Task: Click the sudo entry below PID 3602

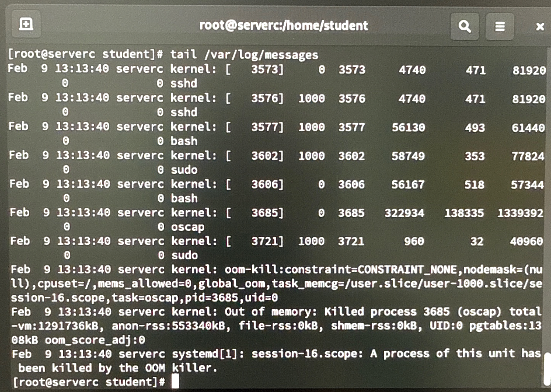Action: tap(184, 170)
